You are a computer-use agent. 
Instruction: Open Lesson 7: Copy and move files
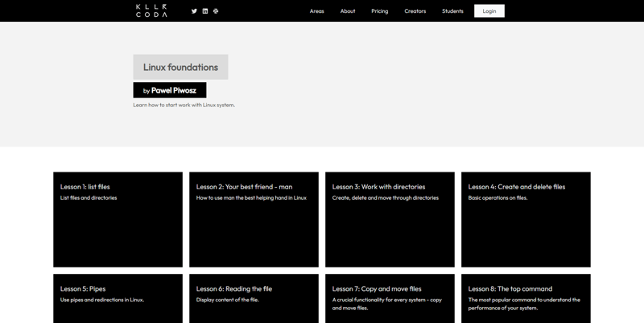coord(390,298)
